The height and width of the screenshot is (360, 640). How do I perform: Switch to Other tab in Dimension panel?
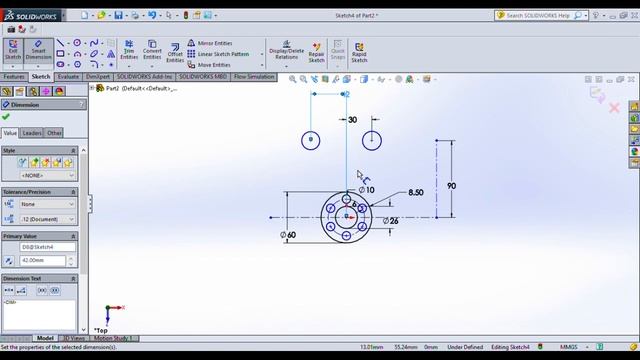pyautogui.click(x=54, y=133)
